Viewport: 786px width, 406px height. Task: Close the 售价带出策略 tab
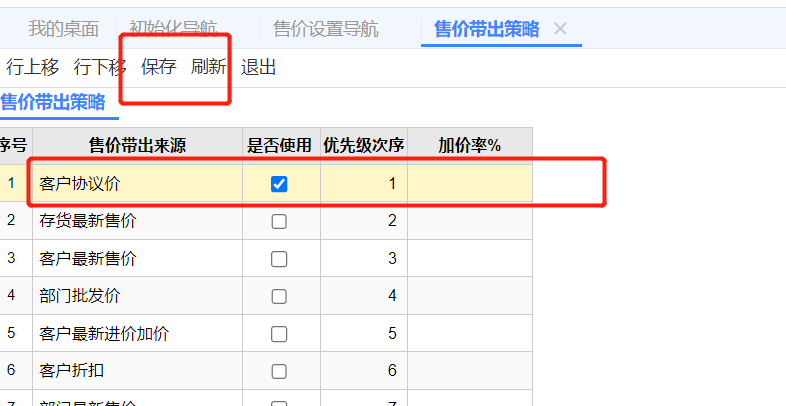(560, 29)
